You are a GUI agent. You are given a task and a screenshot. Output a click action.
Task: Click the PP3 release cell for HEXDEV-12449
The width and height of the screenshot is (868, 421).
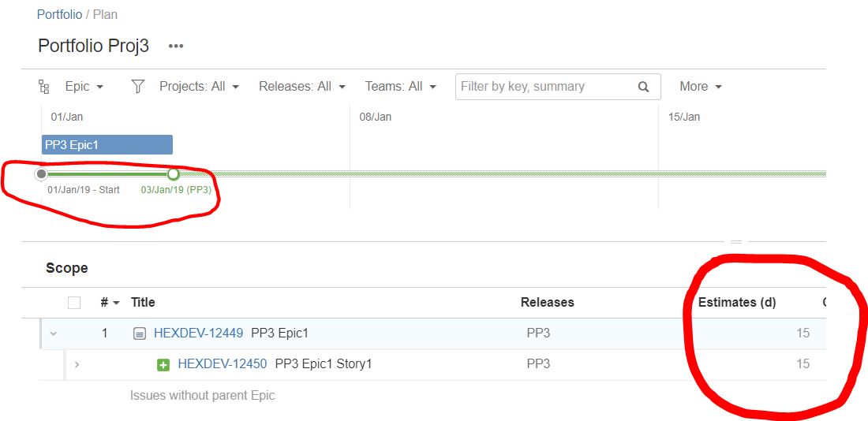click(x=538, y=333)
